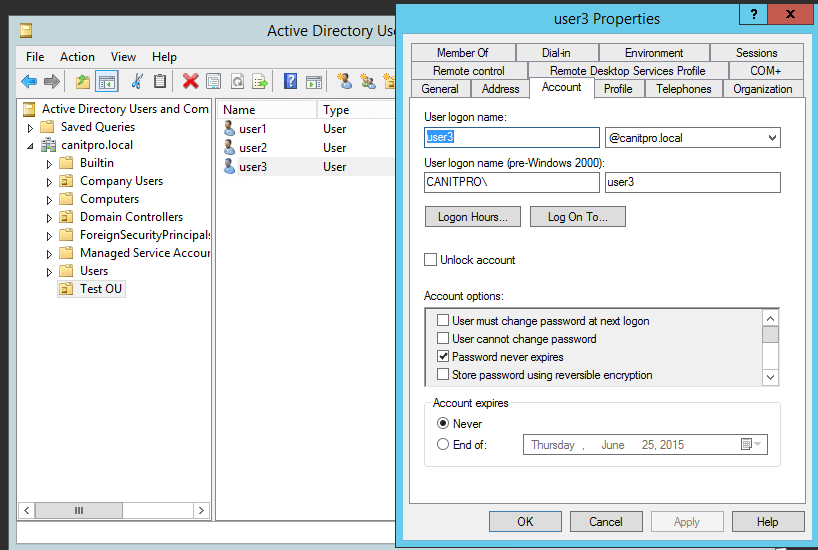Screen dimensions: 818x550
Task: Collapse the canitpro.local tree node
Action: point(30,146)
